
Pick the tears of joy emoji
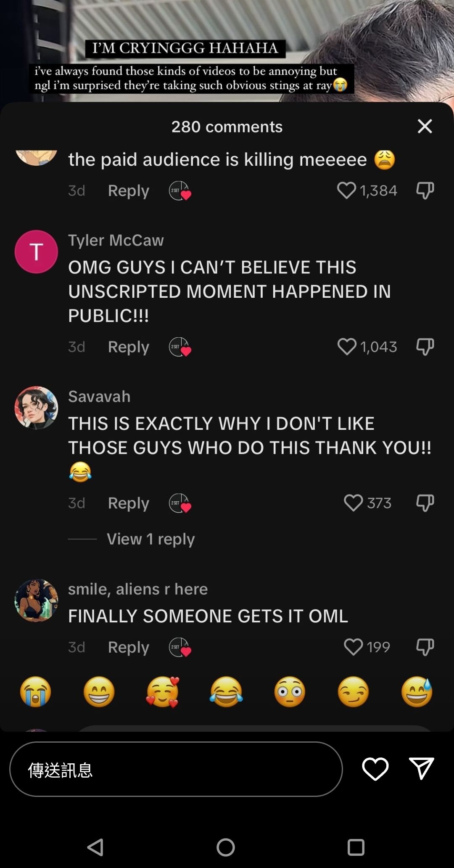click(x=226, y=692)
